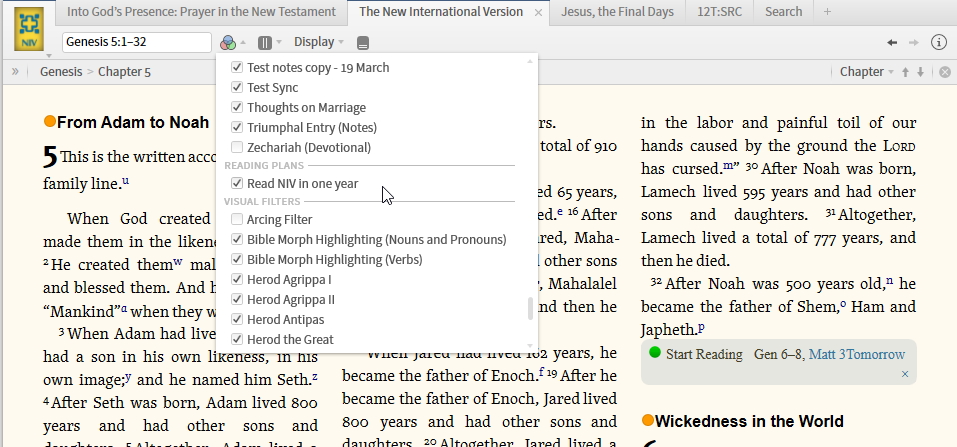Click the Genesis 5:1–32 reference box
Screen dimensions: 957x447
pos(137,42)
